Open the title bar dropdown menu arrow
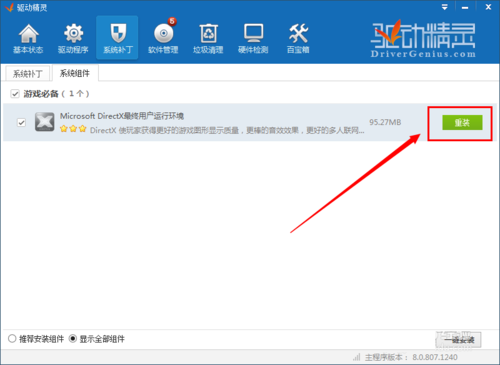Image resolution: width=500 pixels, height=365 pixels. click(x=445, y=7)
